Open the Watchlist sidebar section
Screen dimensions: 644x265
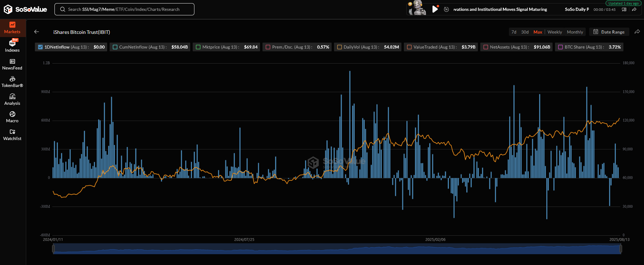tap(12, 135)
